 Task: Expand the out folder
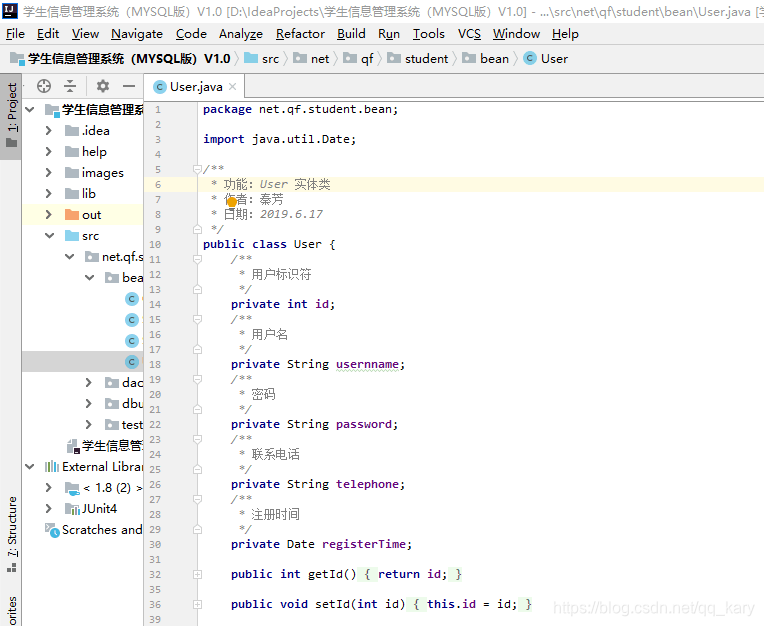point(48,214)
